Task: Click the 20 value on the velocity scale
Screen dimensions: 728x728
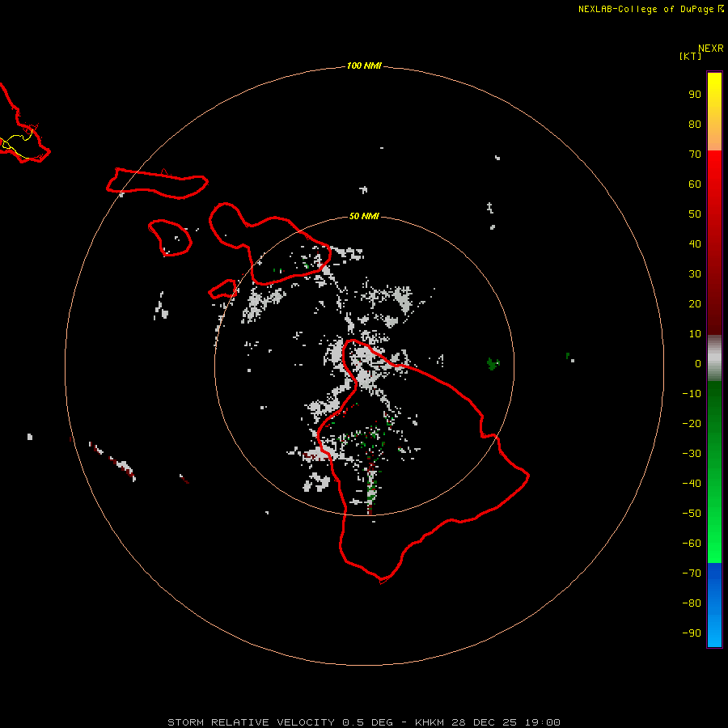Action: pyautogui.click(x=695, y=303)
